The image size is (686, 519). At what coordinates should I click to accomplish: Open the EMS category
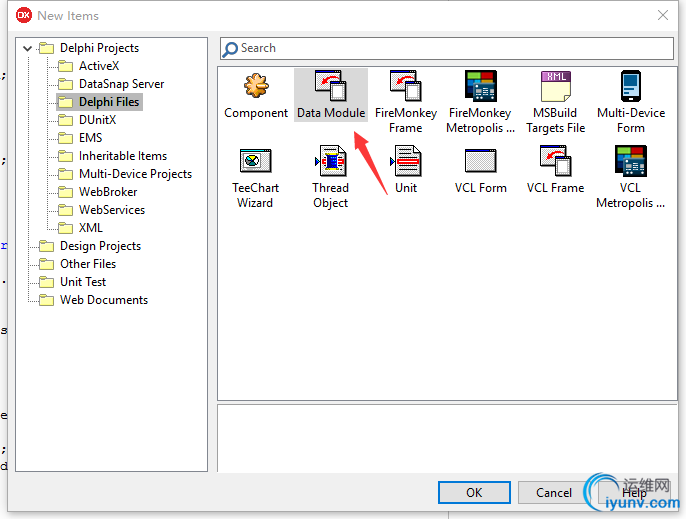(x=80, y=138)
